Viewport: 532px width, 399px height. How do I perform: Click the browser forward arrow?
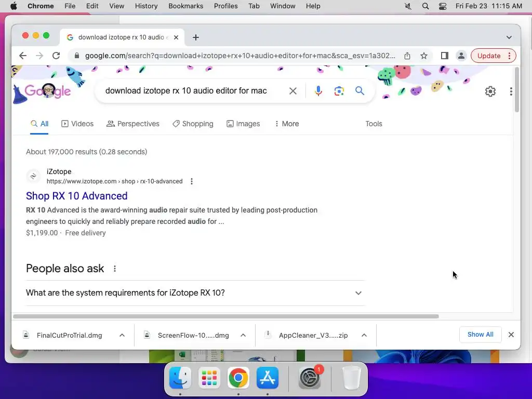click(x=39, y=56)
